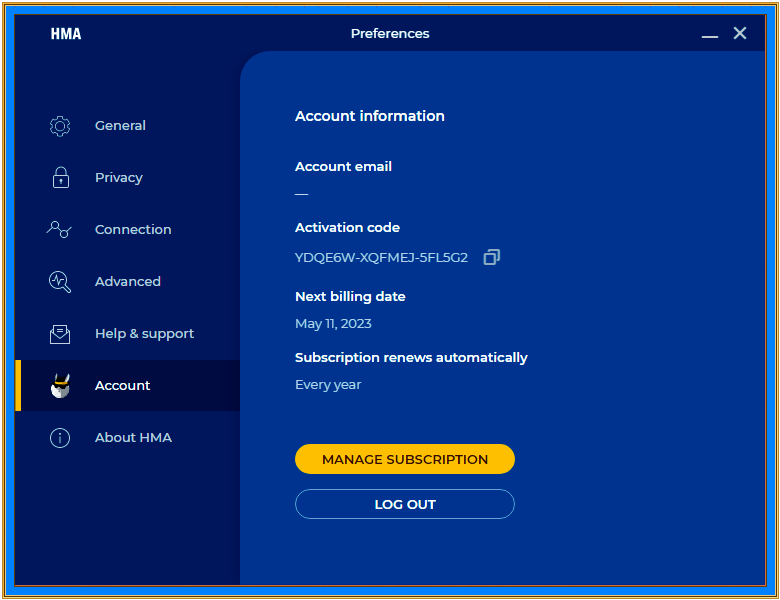Click the Preferences window title

[x=390, y=34]
